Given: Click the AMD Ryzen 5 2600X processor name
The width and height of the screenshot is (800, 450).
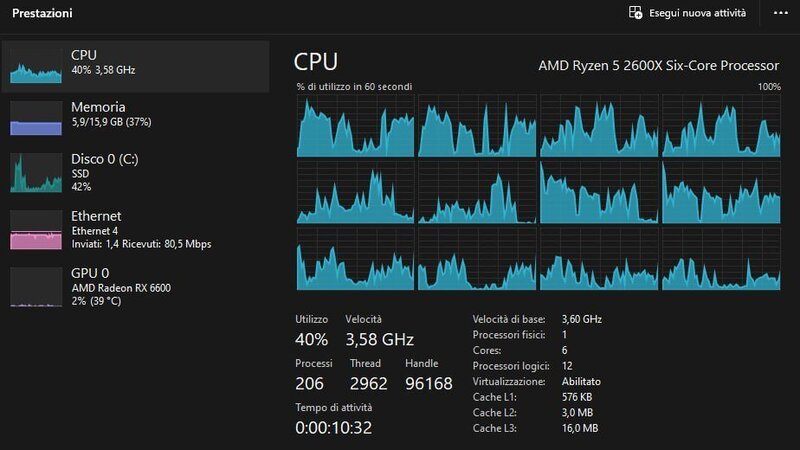Looking at the screenshot, I should tap(658, 65).
